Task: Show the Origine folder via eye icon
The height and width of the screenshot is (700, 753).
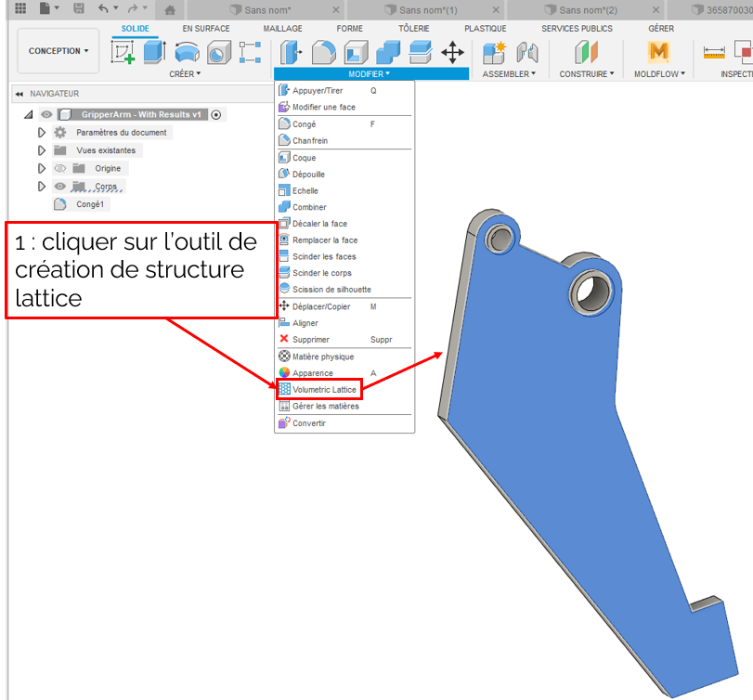Action: point(60,168)
